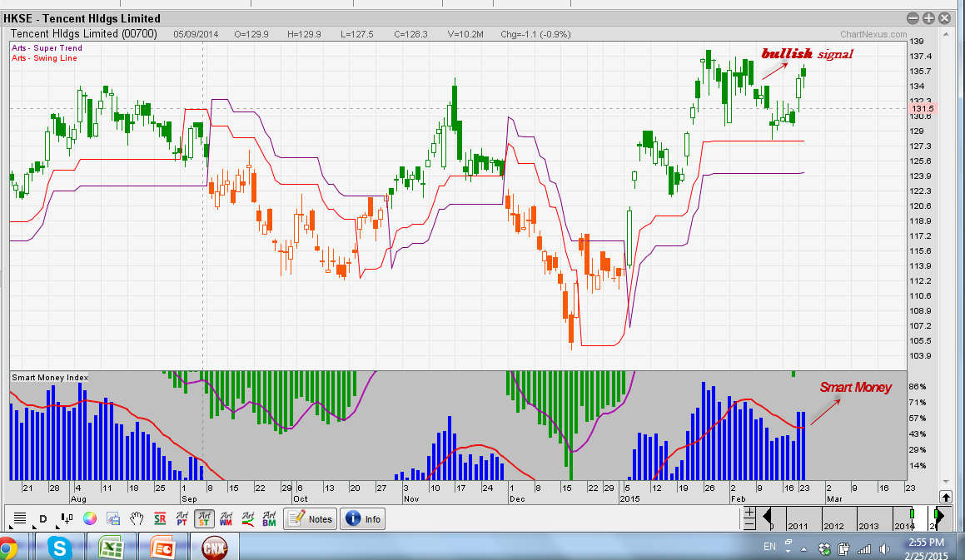Click the Chg=-1.1 (-0.9%) value
Image resolution: width=965 pixels, height=560 pixels.
click(x=535, y=34)
